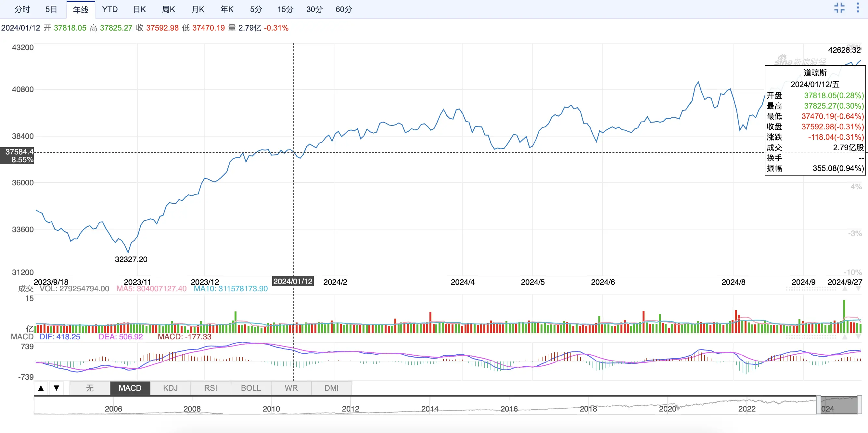Screen dimensions: 868x433
Task: Click the highlighted range-selector handle at 2024
Action: [839, 405]
